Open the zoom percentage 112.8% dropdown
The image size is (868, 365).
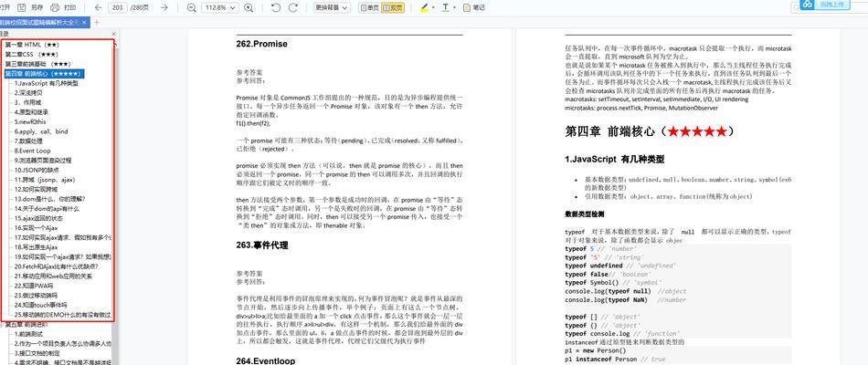pos(220,7)
